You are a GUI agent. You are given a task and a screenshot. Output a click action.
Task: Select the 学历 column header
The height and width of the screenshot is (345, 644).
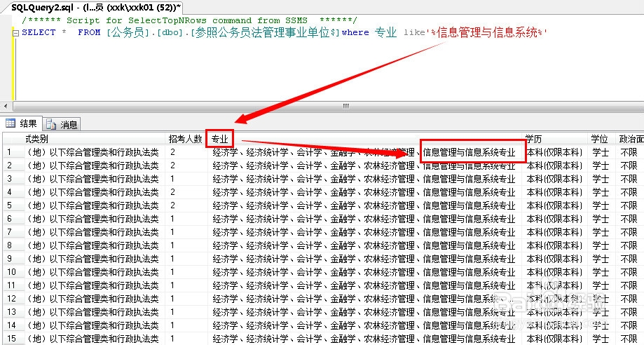coord(554,139)
